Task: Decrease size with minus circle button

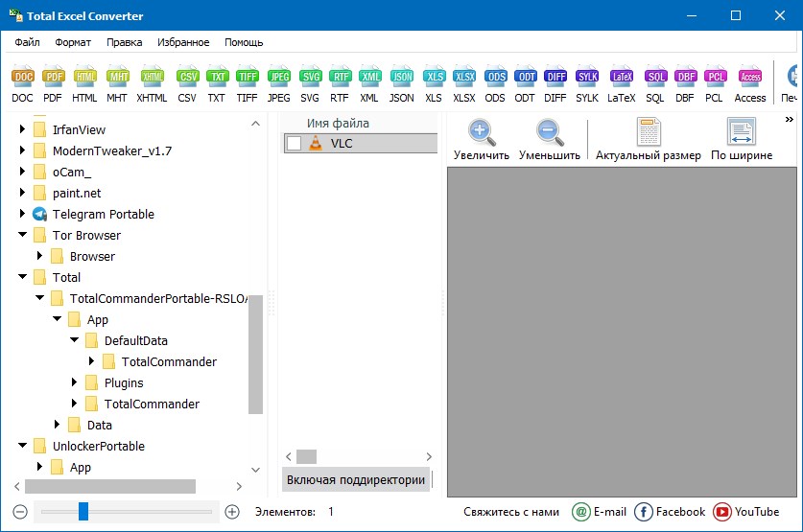Action: [x=20, y=512]
